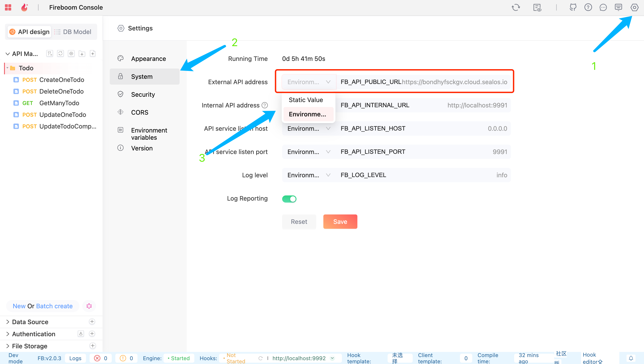
Task: Switch to API design view
Action: (x=30, y=32)
